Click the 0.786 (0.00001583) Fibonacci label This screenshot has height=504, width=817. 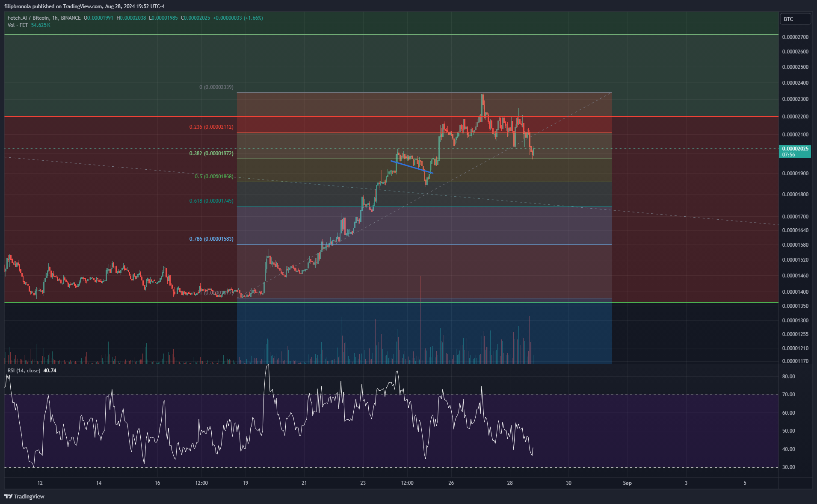[211, 239]
